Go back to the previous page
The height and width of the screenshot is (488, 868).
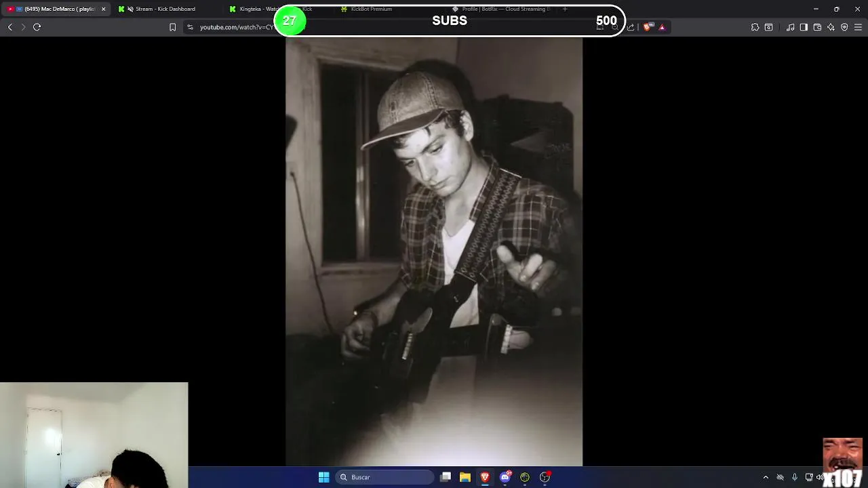[10, 27]
